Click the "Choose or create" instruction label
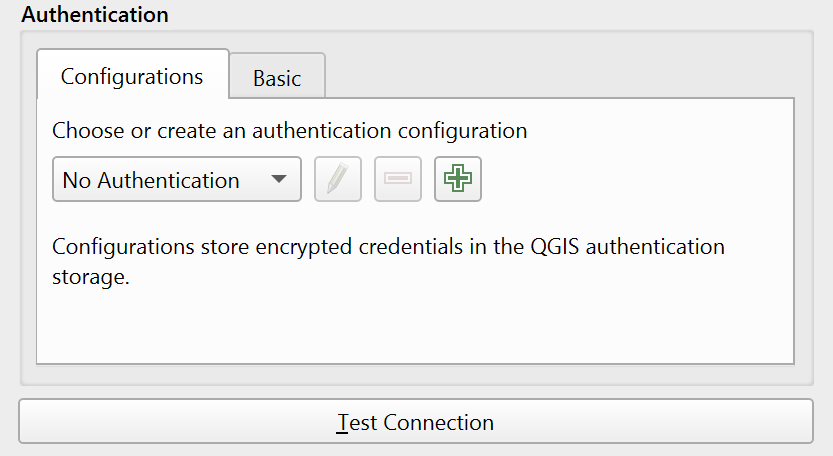 (289, 130)
